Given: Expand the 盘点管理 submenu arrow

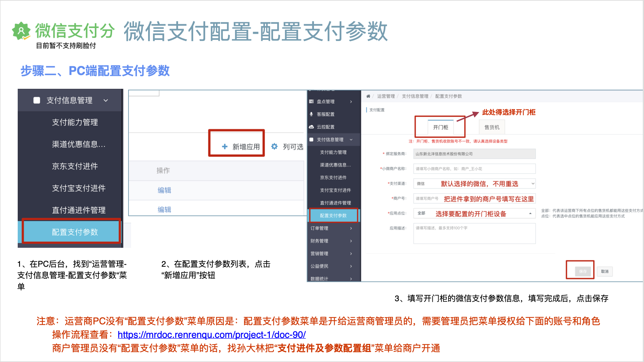Looking at the screenshot, I should [351, 101].
